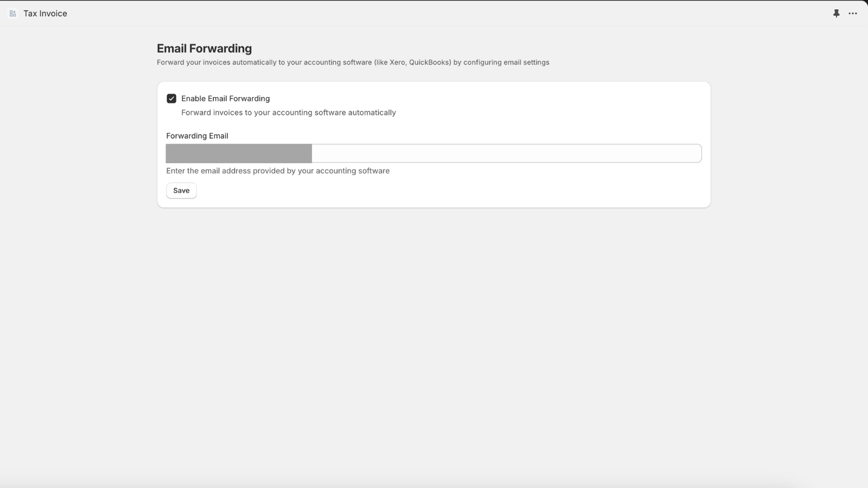Screen dimensions: 868x488
Task: Click the Email Forwarding section heading
Action: pyautogui.click(x=203, y=48)
